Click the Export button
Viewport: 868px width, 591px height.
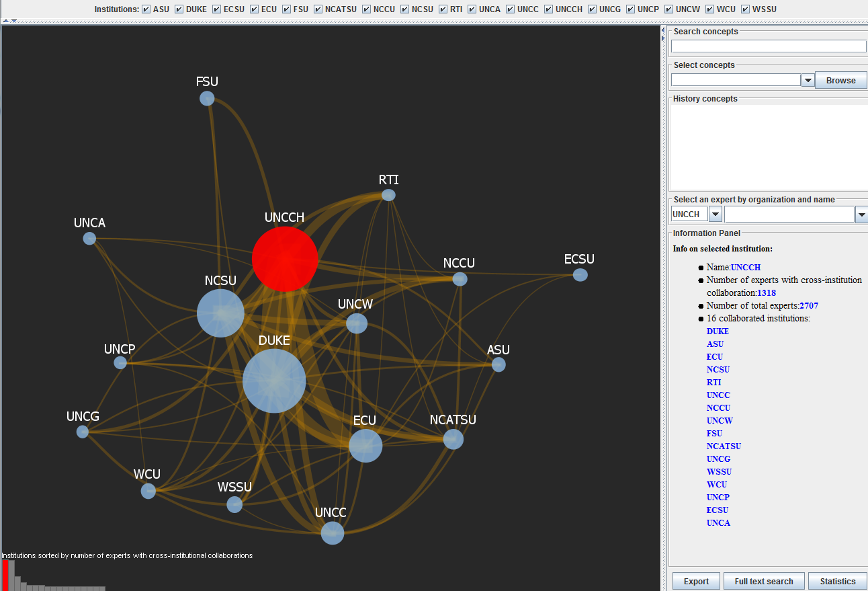point(696,582)
